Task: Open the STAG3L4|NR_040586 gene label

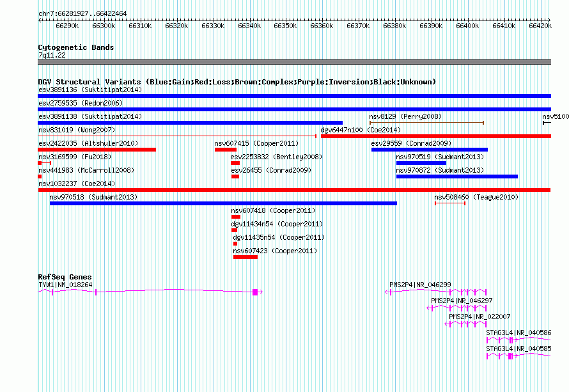Action: click(x=519, y=333)
